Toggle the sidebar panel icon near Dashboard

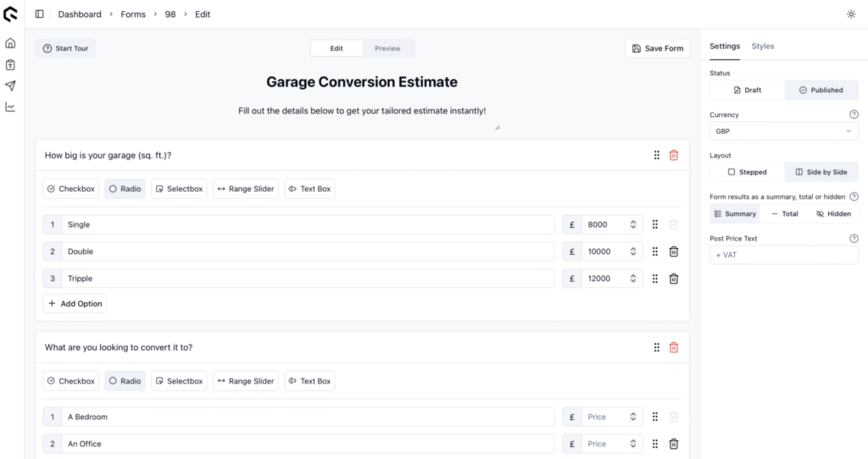(39, 14)
